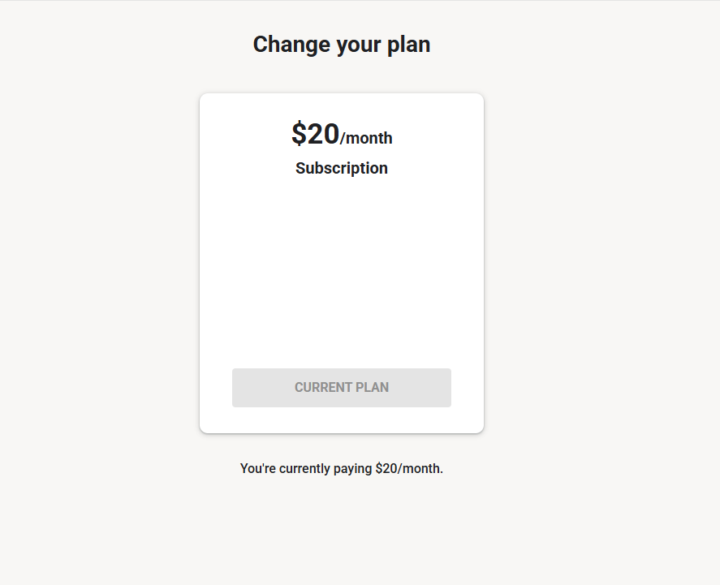Click the /month suffix beside the card price
The height and width of the screenshot is (585, 720).
click(367, 139)
